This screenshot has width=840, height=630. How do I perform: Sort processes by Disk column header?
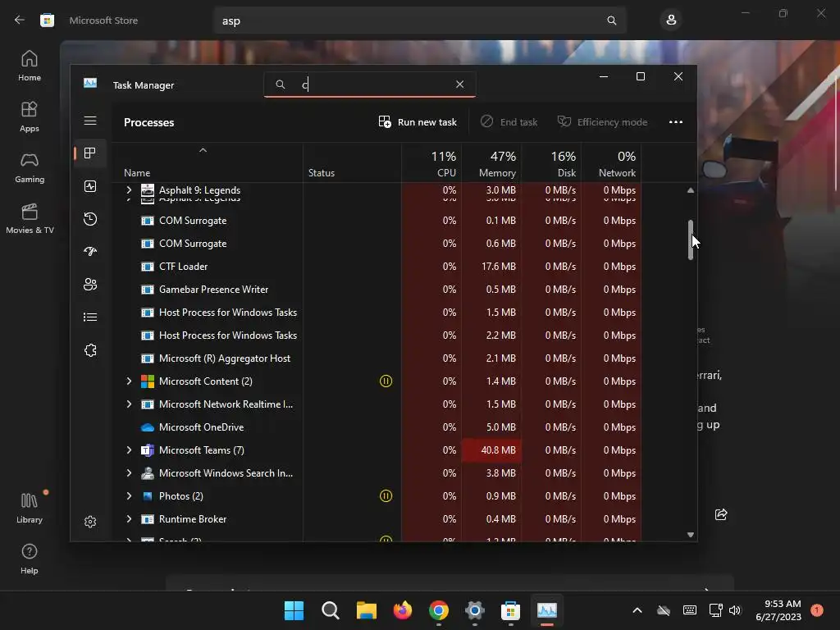click(x=552, y=164)
